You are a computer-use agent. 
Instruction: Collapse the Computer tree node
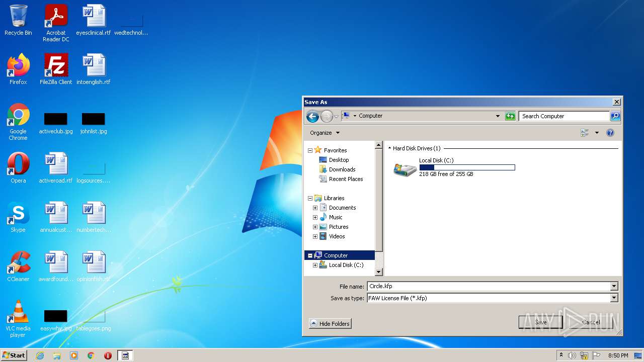click(x=310, y=255)
